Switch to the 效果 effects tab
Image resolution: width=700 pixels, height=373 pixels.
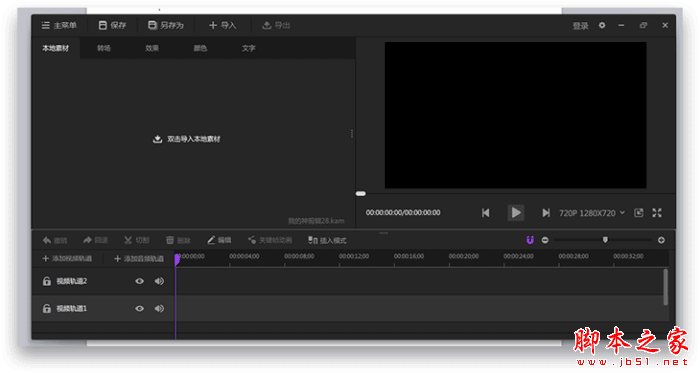(152, 48)
